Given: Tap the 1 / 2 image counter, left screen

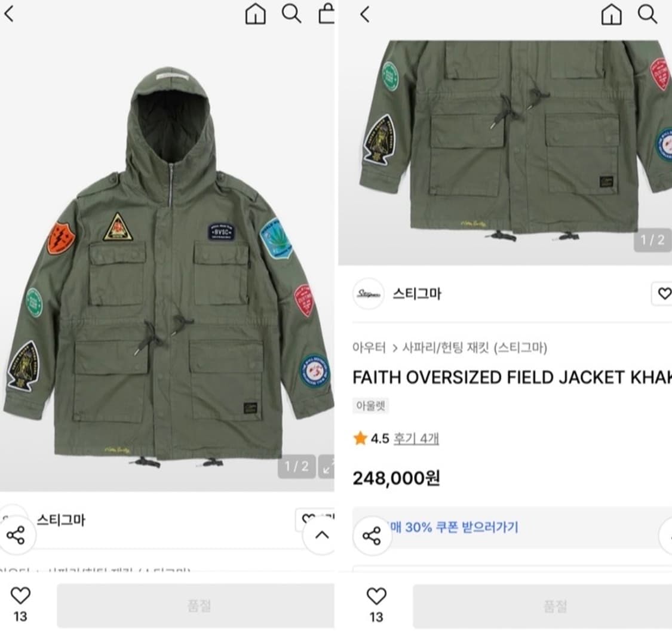Looking at the screenshot, I should 296,467.
